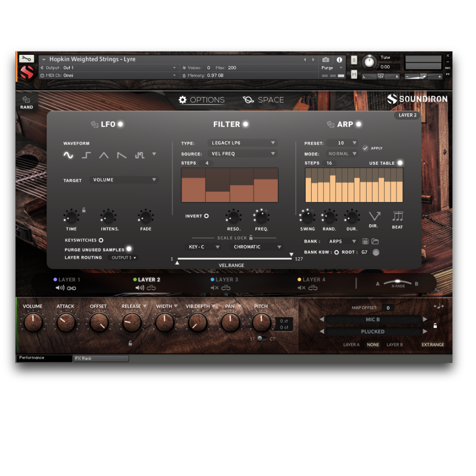The image size is (476, 476).
Task: Toggle the FILTER power button
Action: click(245, 124)
